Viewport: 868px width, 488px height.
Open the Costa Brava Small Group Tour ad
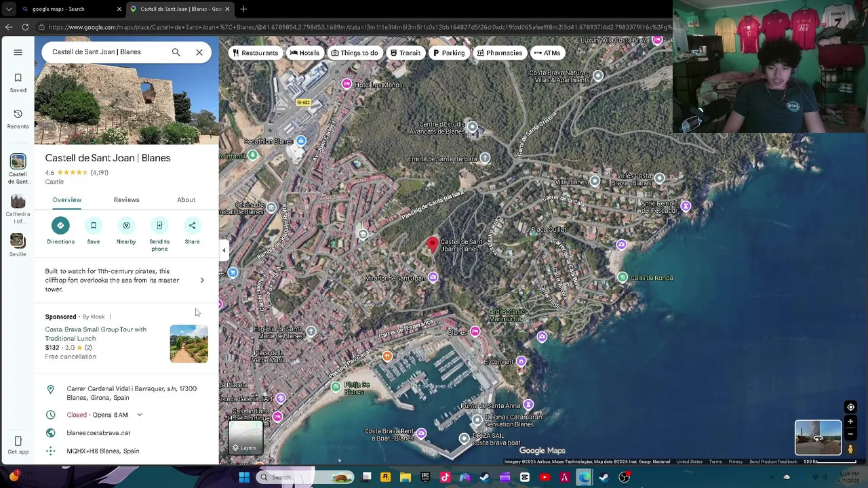(x=96, y=333)
